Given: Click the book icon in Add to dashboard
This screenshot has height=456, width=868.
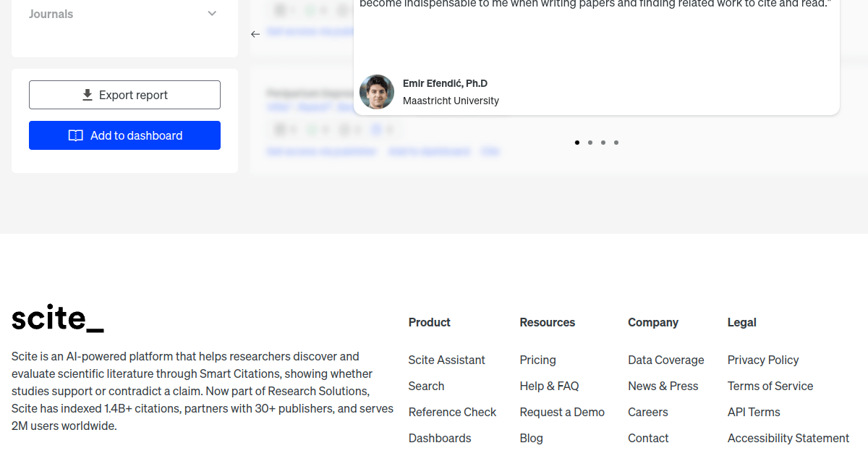Looking at the screenshot, I should 75,135.
